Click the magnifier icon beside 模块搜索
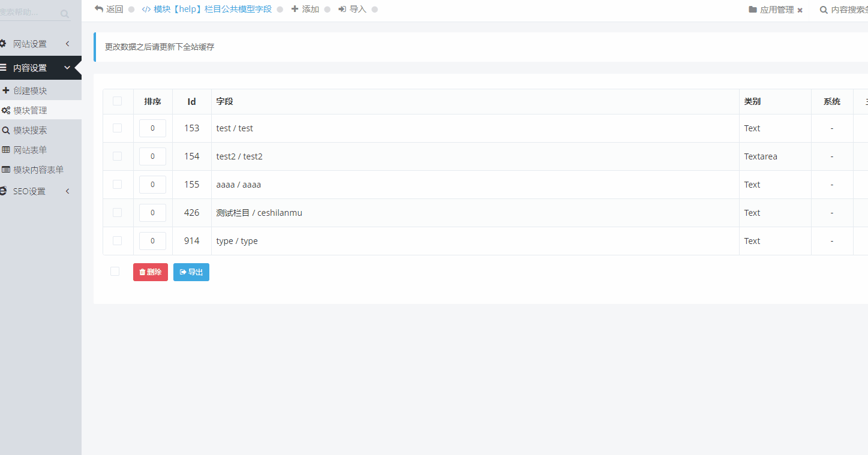 pyautogui.click(x=6, y=130)
